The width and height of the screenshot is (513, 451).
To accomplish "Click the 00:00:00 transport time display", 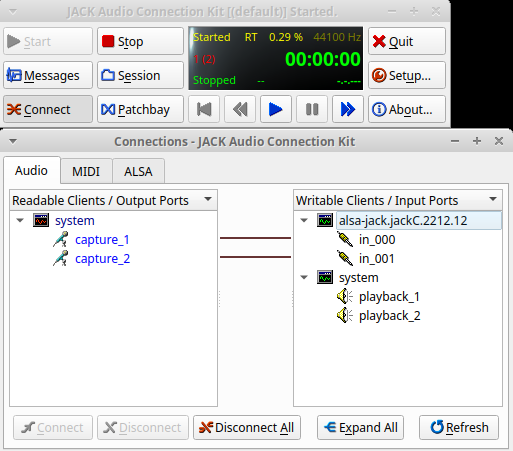I will pos(323,59).
